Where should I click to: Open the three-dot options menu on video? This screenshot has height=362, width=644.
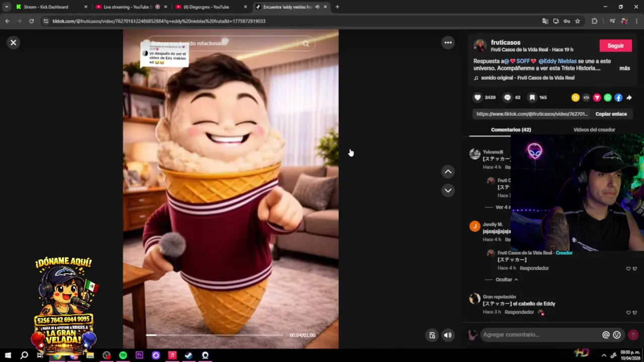coord(448,43)
